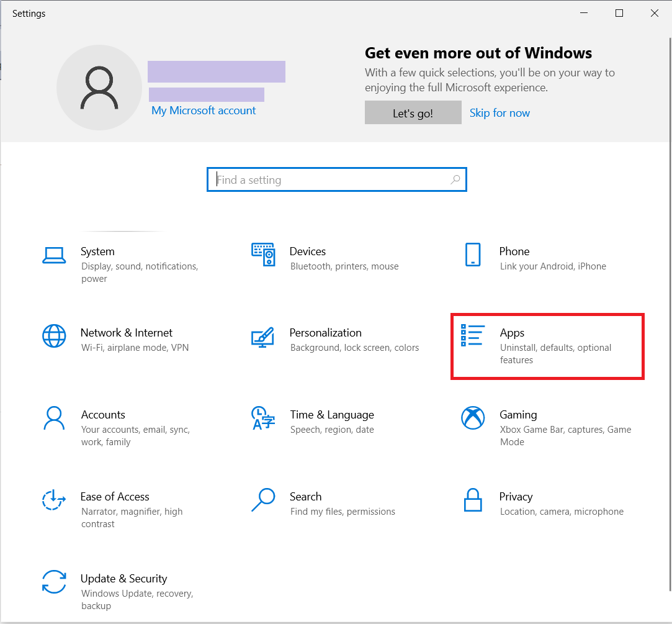Viewport: 672px width, 624px height.
Task: Select the Personalization title text
Action: point(326,333)
